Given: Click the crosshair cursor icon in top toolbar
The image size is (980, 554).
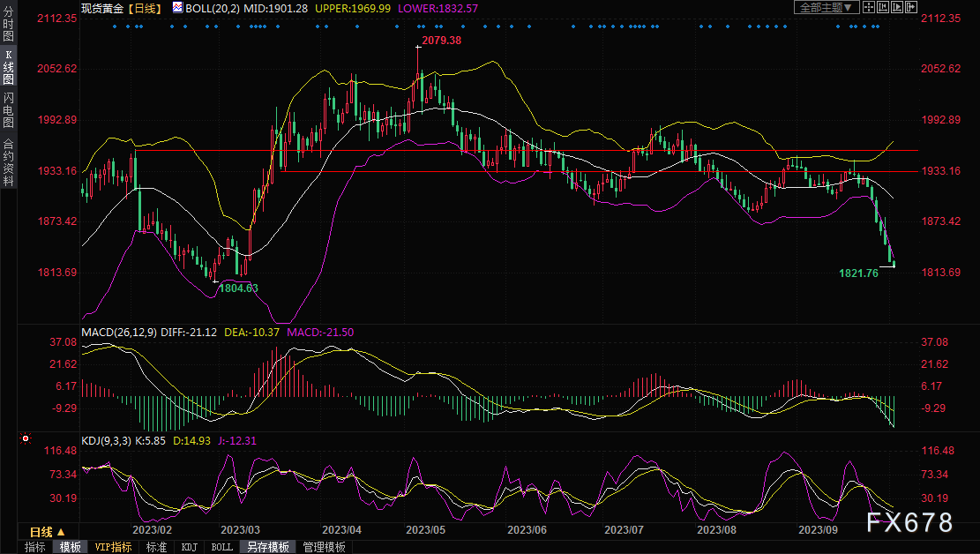Looking at the screenshot, I should point(868,7).
